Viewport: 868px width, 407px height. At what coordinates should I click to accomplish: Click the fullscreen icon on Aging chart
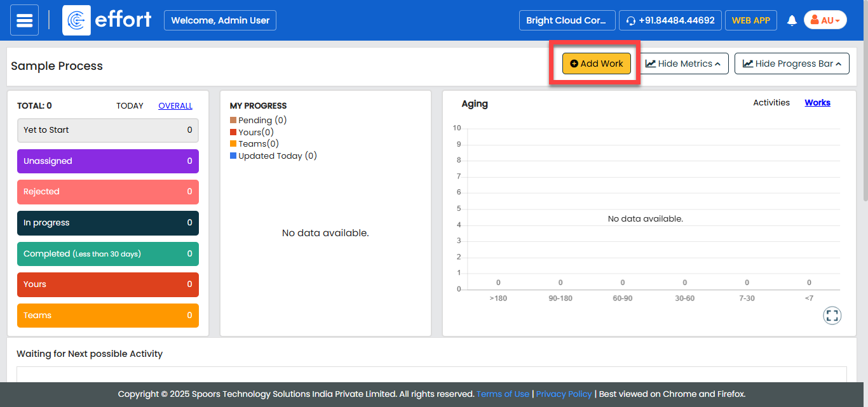point(832,316)
